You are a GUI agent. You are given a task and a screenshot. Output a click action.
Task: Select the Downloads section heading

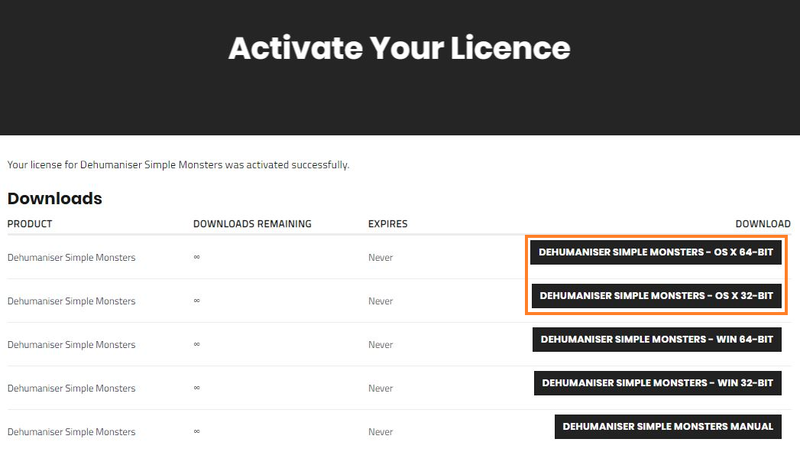click(54, 198)
